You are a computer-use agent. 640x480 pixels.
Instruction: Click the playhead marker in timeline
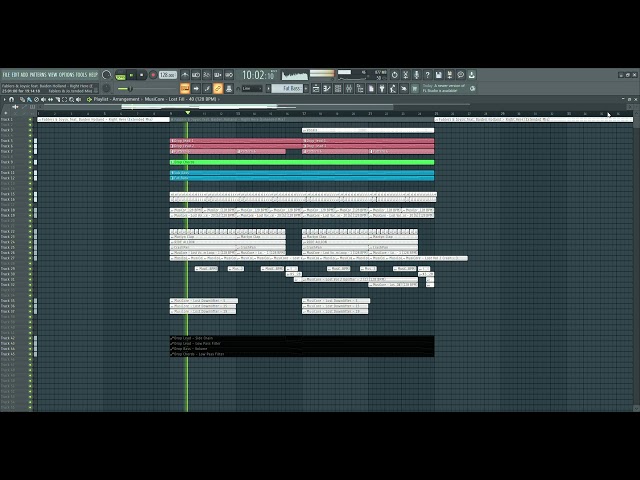[188, 113]
